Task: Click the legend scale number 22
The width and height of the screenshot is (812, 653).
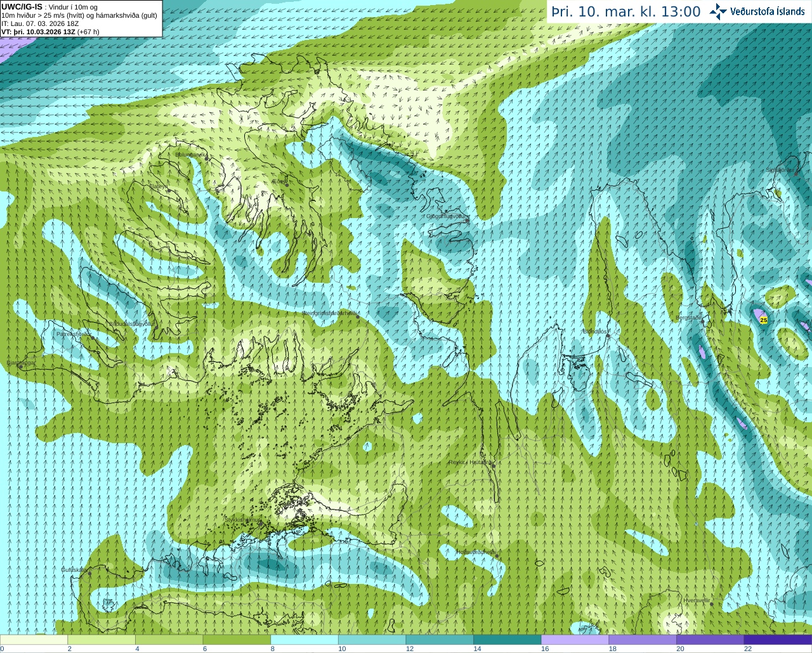Action: point(748,649)
